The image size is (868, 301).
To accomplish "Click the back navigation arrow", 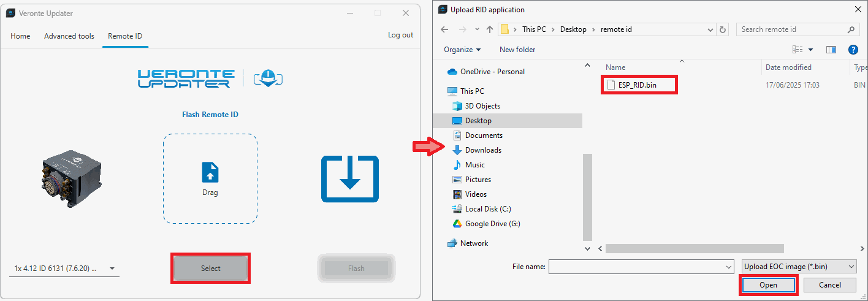I will pos(445,29).
